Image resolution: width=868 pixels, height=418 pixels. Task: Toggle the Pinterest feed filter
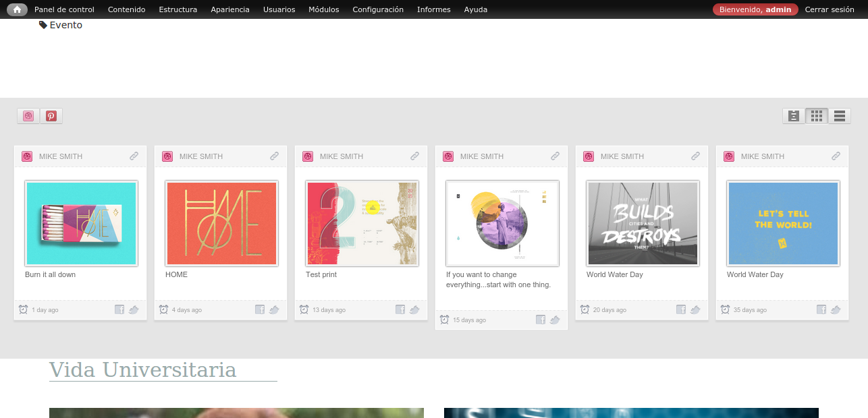click(51, 116)
